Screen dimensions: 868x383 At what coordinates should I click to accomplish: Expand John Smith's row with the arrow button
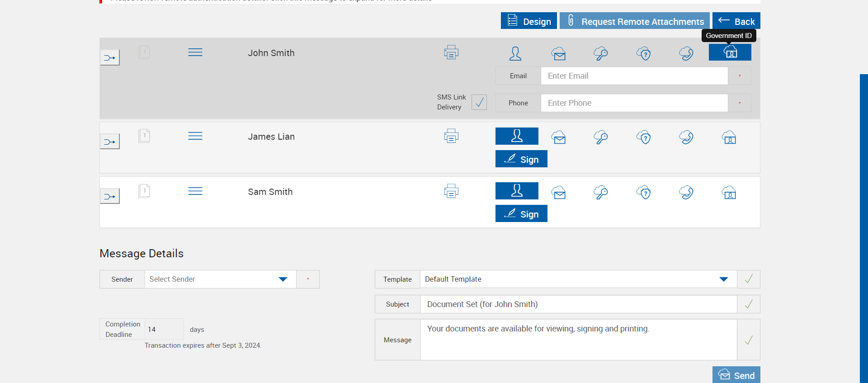point(110,58)
